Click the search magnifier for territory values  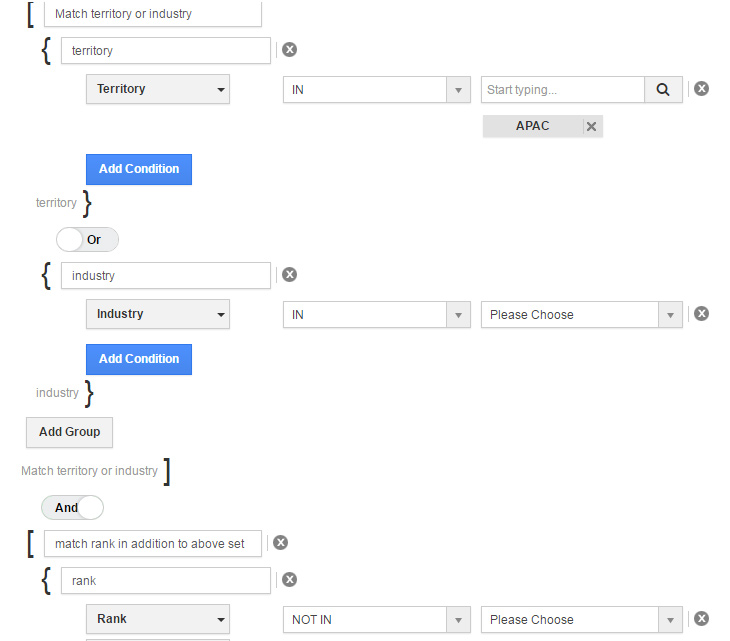point(663,89)
